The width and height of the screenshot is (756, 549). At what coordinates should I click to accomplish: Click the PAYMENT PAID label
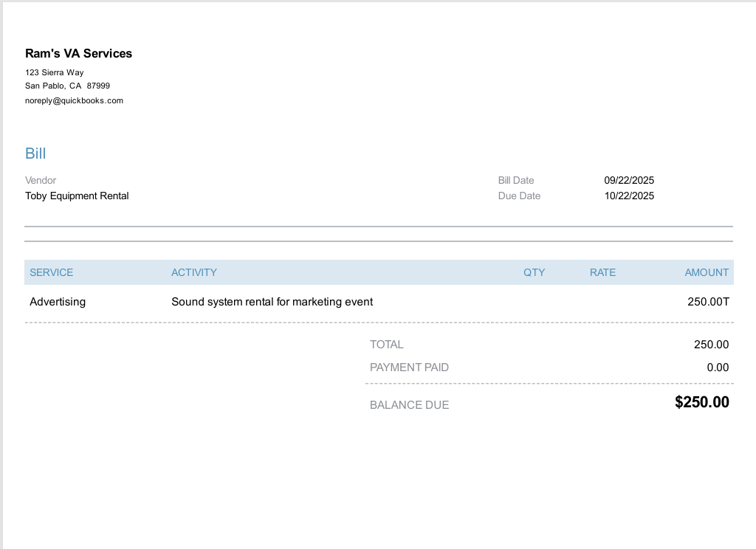409,367
